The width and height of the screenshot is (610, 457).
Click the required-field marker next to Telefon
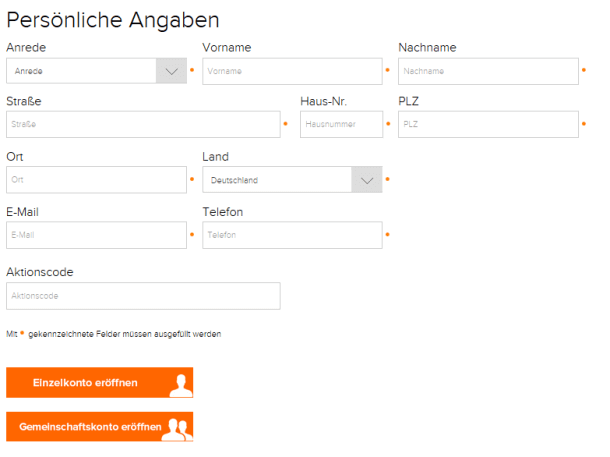(x=387, y=235)
